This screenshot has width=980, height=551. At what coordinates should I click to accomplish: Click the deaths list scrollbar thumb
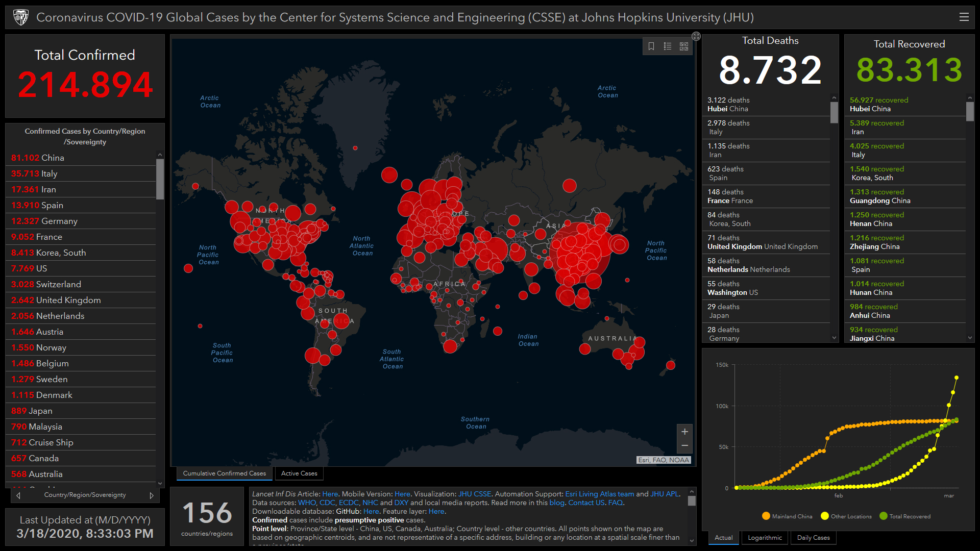pos(834,112)
